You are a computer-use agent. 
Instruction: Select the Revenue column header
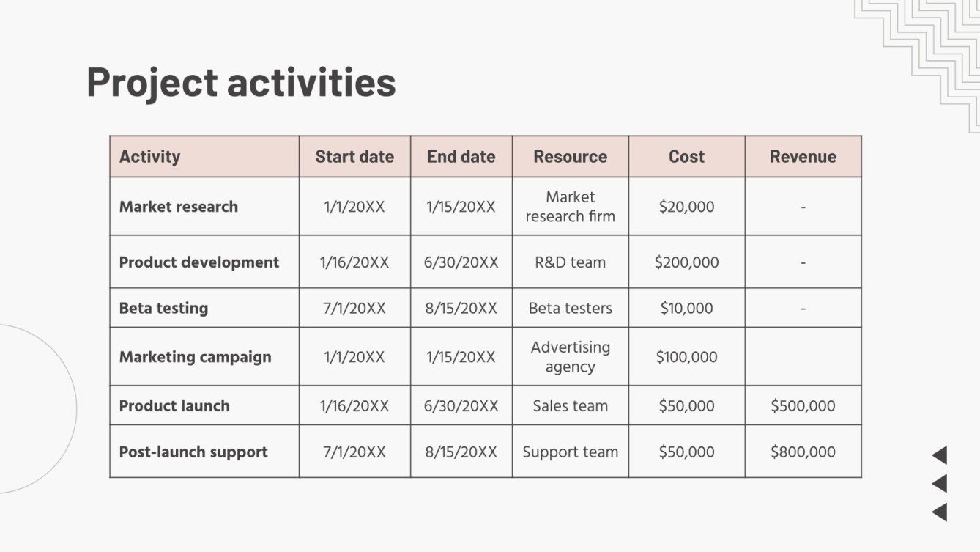803,156
